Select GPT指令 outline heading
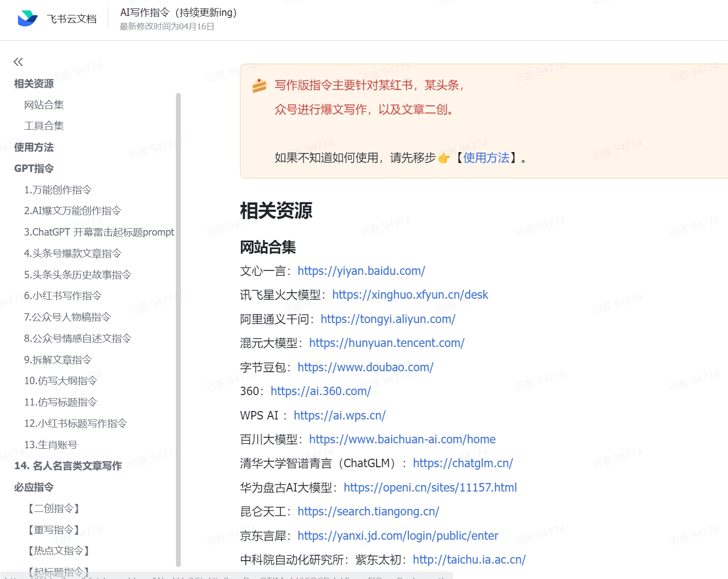 (x=34, y=168)
